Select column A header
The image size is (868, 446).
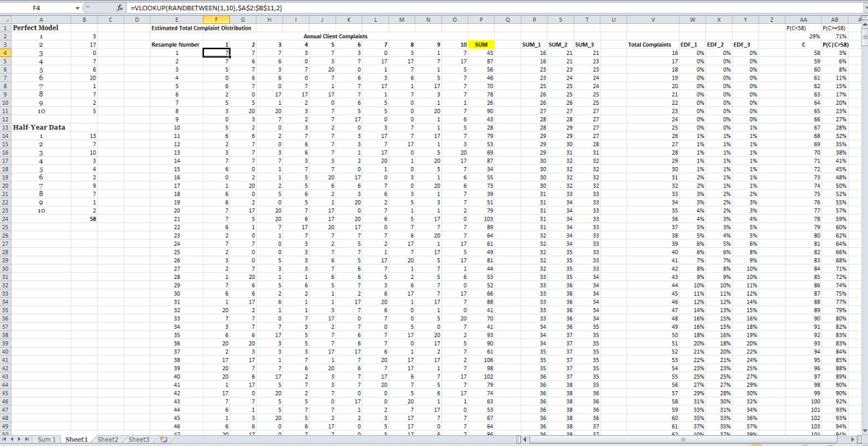pos(40,20)
